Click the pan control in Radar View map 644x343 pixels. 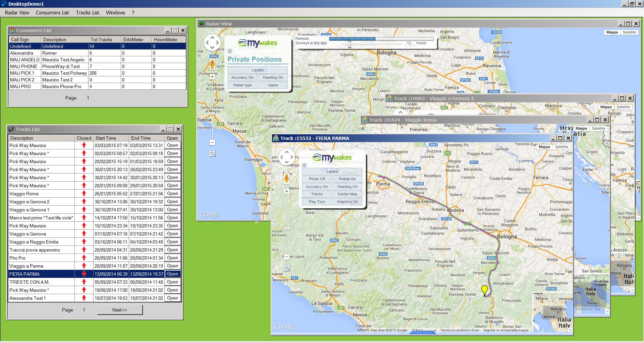[x=212, y=43]
